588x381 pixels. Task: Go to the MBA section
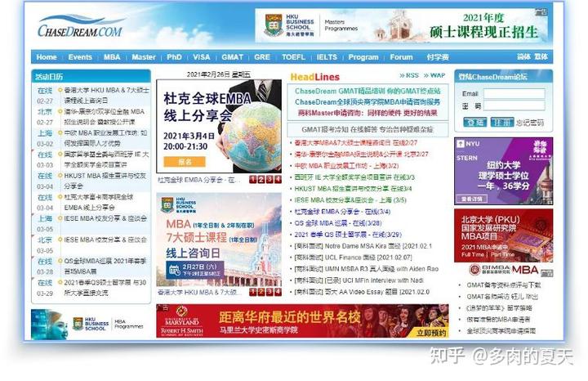click(112, 57)
